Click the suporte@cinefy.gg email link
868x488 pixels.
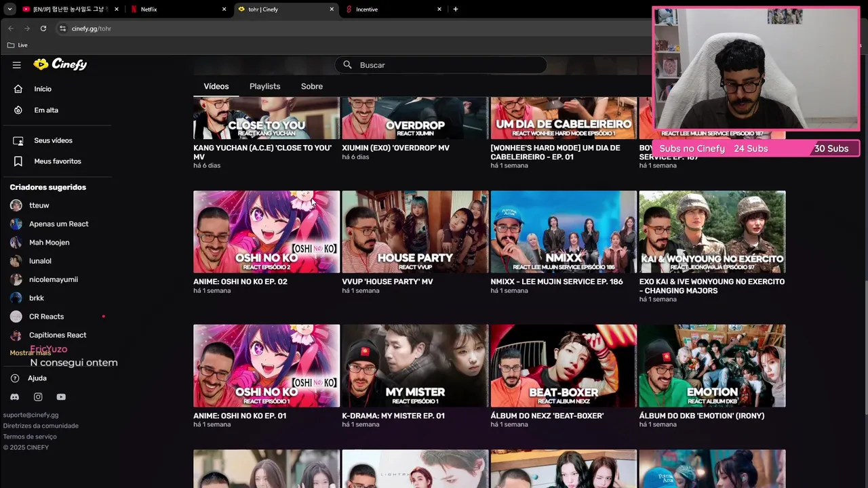tap(31, 415)
